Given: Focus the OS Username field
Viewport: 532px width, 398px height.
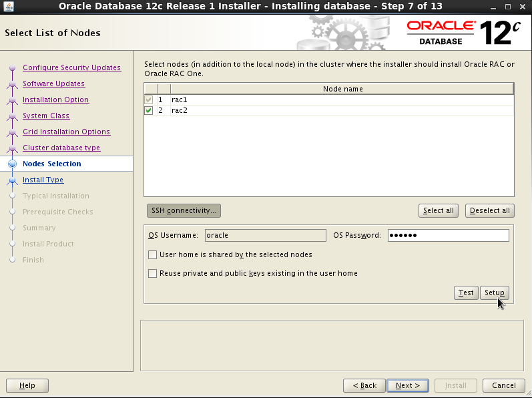Looking at the screenshot, I should click(265, 235).
